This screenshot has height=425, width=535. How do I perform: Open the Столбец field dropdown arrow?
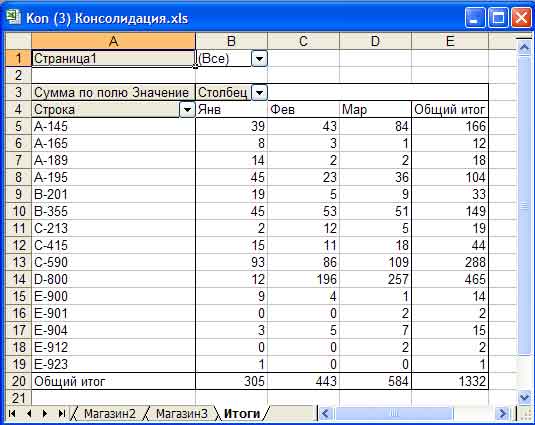tap(259, 92)
